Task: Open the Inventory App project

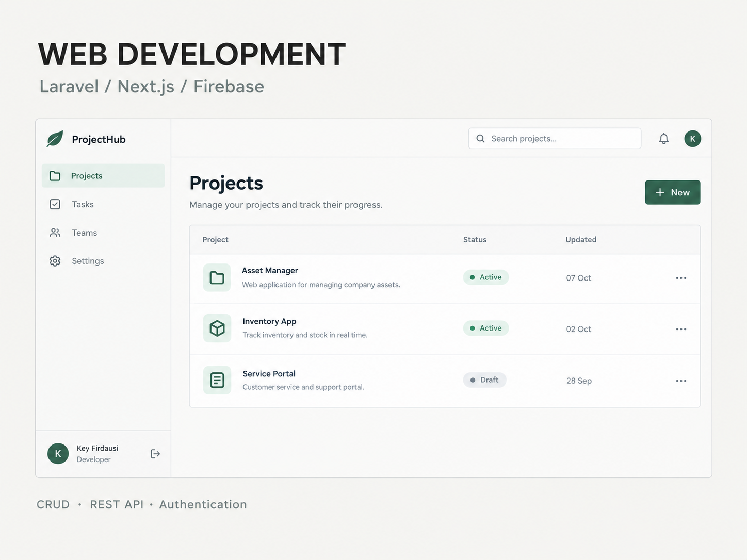Action: pos(269,321)
